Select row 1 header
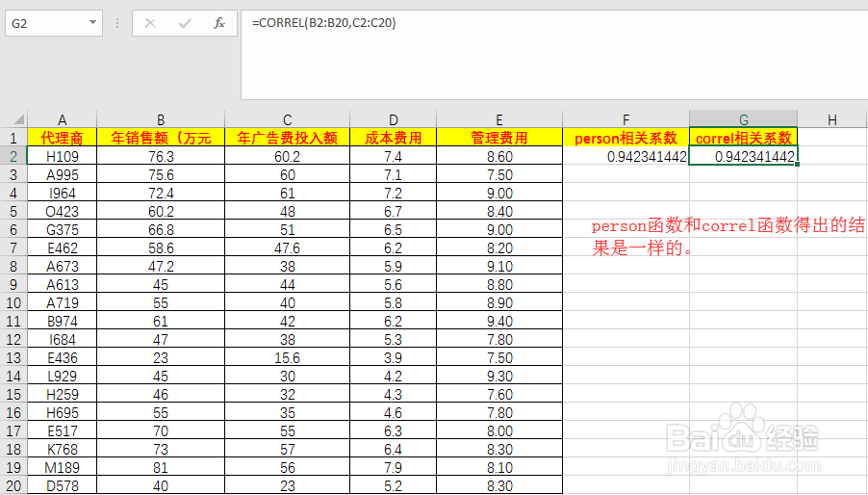This screenshot has height=495, width=868. click(13, 138)
